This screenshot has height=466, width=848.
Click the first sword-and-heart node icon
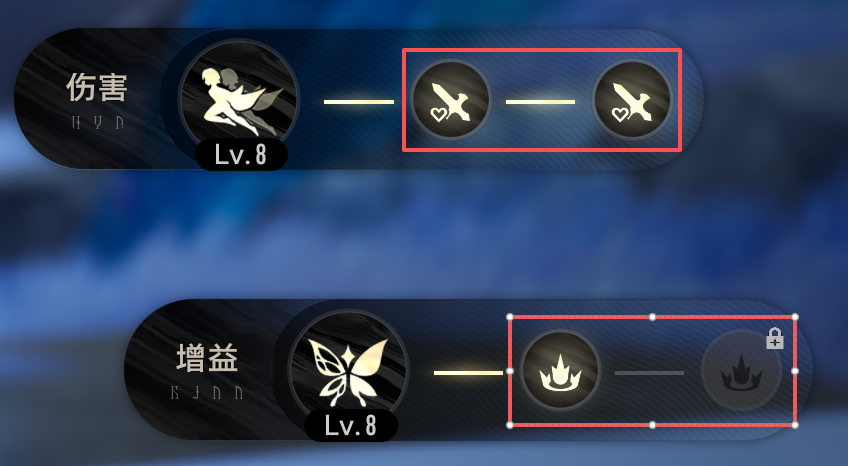[x=451, y=100]
